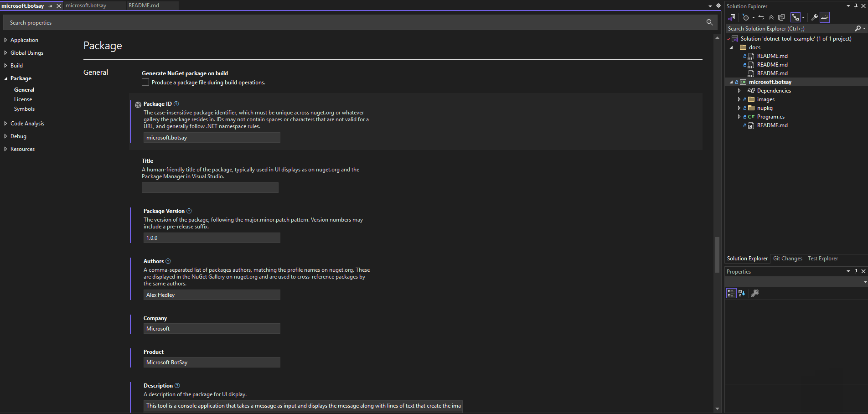Switch to Test Explorer tab

pyautogui.click(x=822, y=259)
